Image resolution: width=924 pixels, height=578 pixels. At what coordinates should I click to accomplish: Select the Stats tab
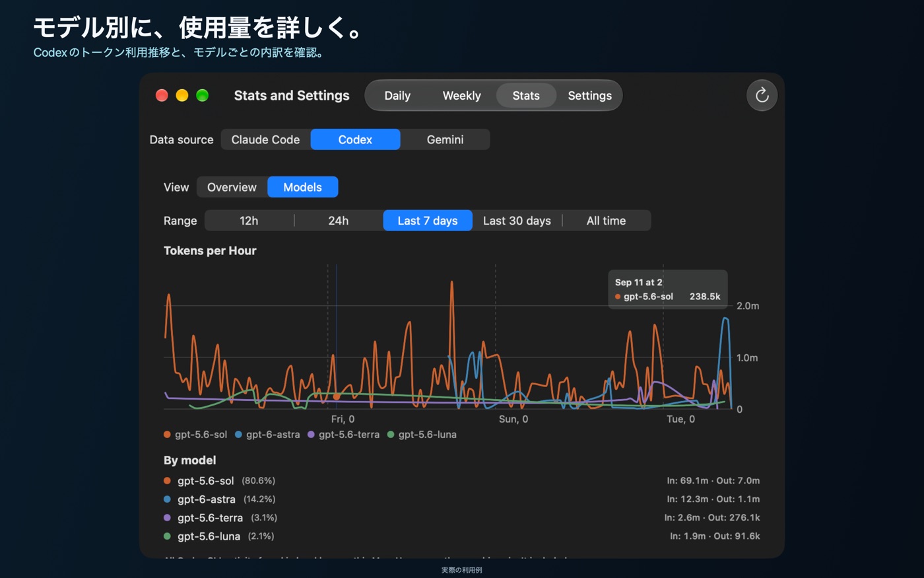click(x=526, y=96)
